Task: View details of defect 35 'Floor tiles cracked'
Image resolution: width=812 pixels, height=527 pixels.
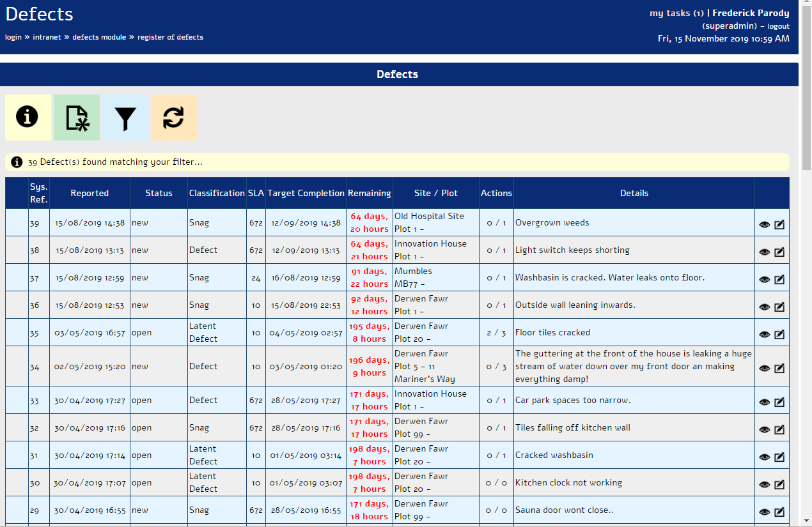Action: pyautogui.click(x=765, y=334)
